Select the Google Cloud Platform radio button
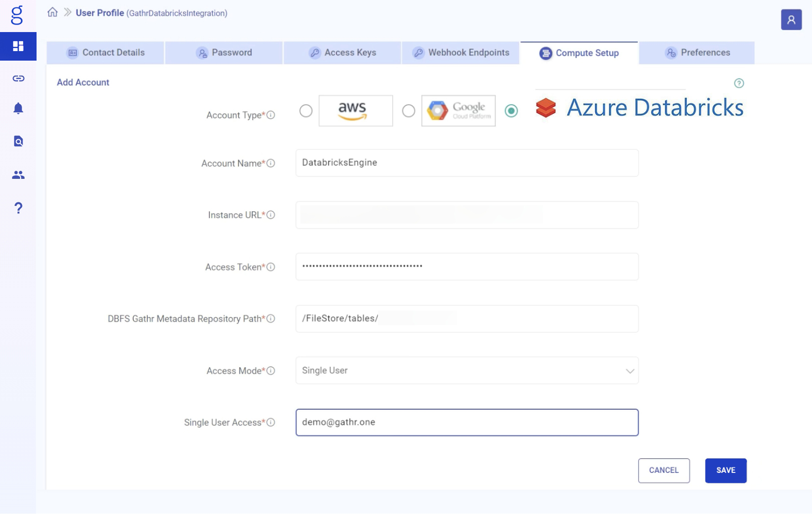Screen dimensions: 812x514 click(409, 111)
